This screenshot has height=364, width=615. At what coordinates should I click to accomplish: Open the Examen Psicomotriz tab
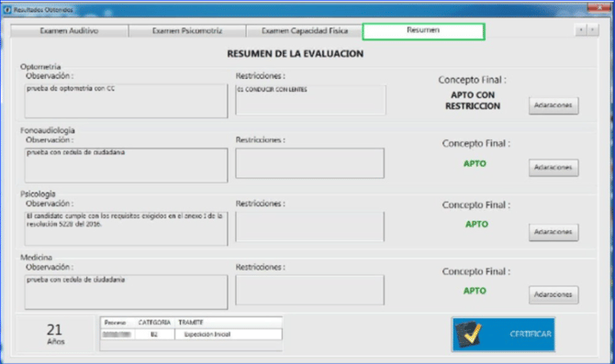(187, 31)
